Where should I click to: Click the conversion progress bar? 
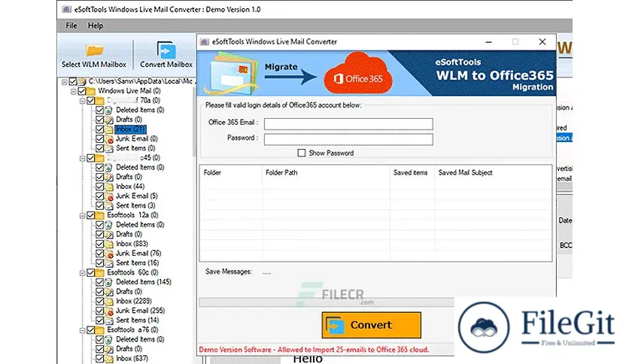[327, 302]
